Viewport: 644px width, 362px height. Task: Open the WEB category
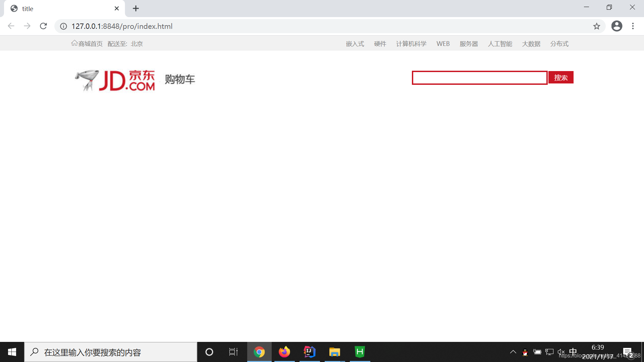[443, 44]
